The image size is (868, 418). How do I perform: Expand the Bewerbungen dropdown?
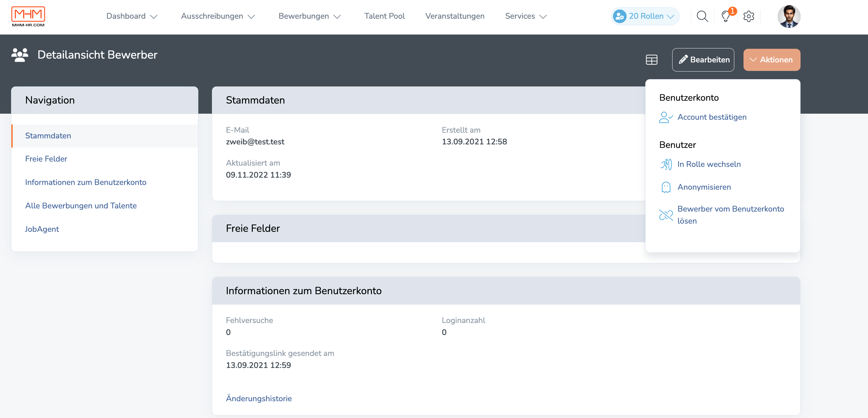click(310, 16)
